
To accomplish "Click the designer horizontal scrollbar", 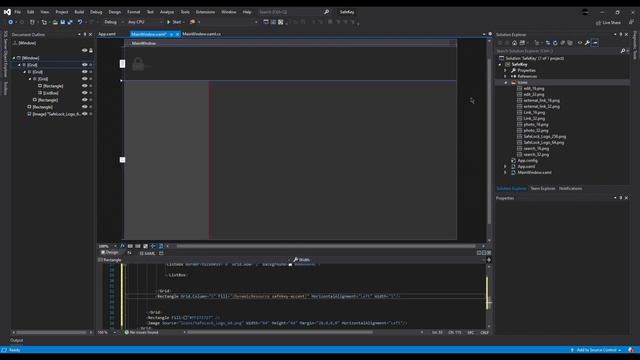I will tap(327, 246).
